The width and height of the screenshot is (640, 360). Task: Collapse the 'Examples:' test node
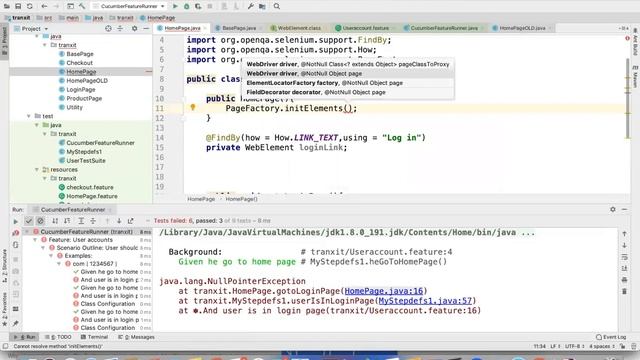coord(51,256)
